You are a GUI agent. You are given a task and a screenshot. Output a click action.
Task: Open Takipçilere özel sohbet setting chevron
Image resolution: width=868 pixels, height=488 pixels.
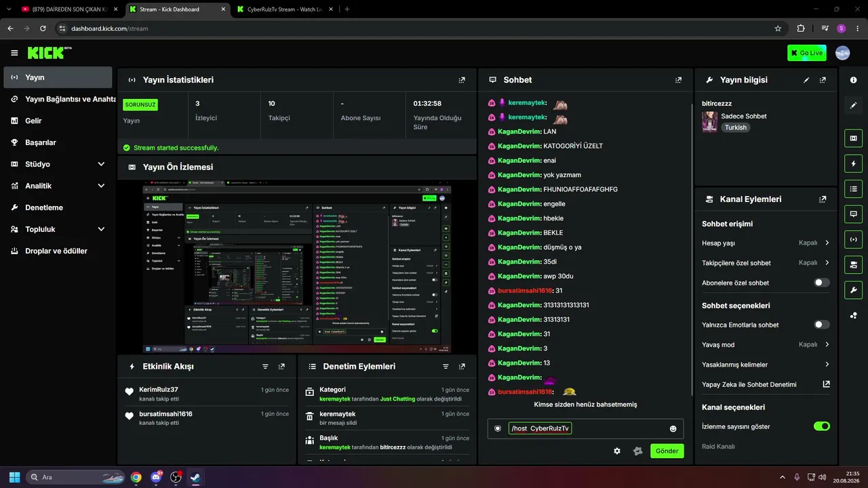(x=827, y=262)
